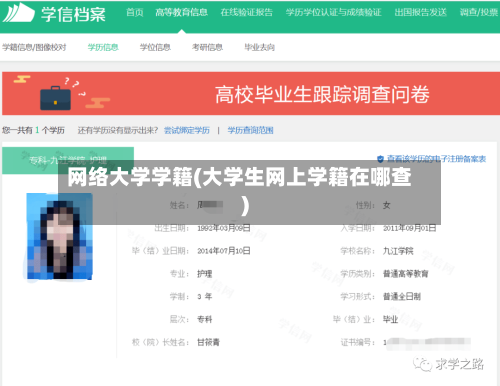Open the 高校毕业生跟踪调查问卷 banner
The image size is (500, 386).
pos(251,94)
